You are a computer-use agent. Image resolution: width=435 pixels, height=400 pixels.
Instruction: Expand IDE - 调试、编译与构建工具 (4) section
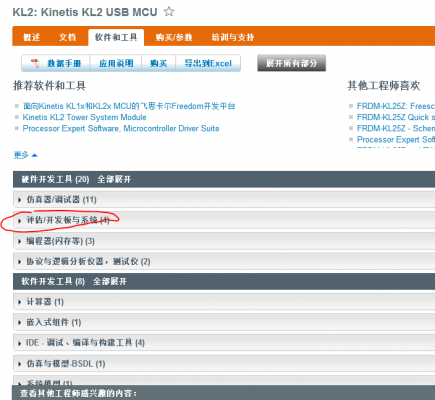224,343
